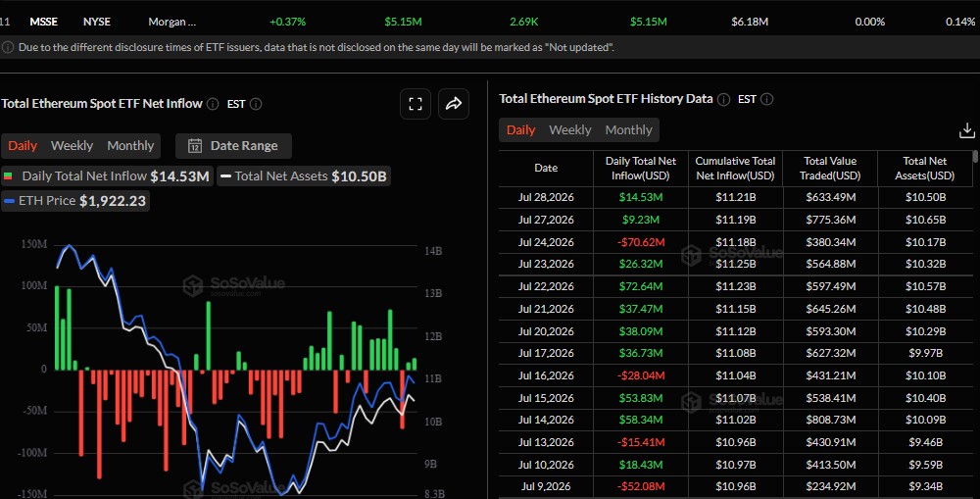Toggle Daily Total Net Inflow series
This screenshot has width=980, height=499.
108,176
